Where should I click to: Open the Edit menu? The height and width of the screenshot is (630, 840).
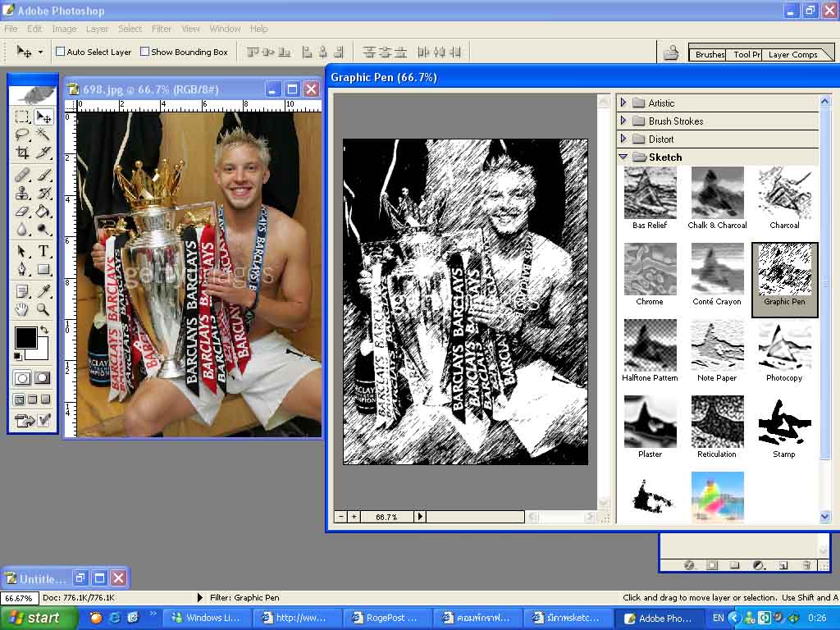pos(34,29)
